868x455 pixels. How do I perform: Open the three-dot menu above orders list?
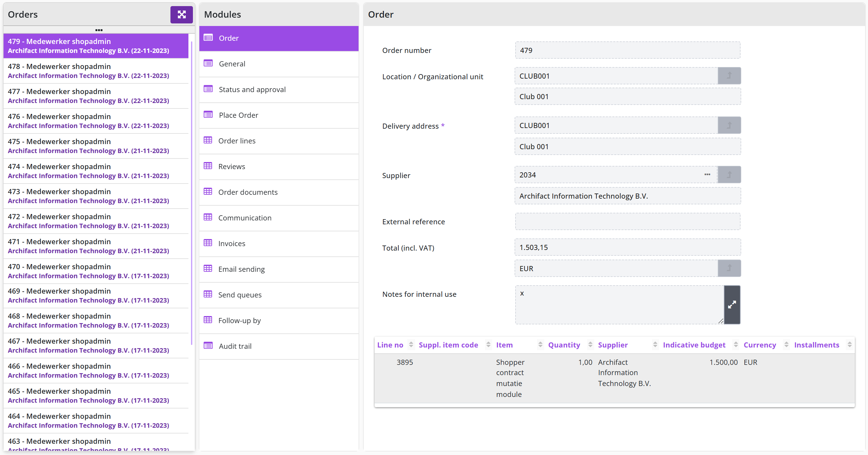click(x=99, y=30)
